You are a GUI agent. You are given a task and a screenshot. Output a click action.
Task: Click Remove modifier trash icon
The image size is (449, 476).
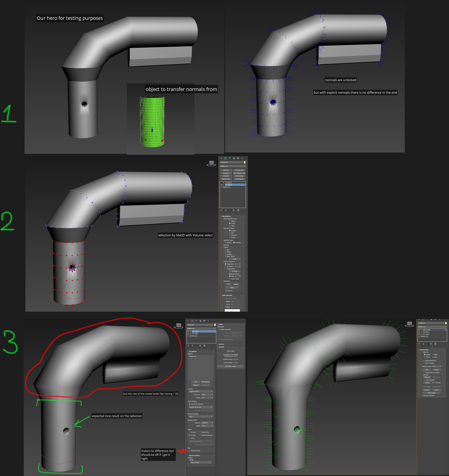pyautogui.click(x=234, y=210)
